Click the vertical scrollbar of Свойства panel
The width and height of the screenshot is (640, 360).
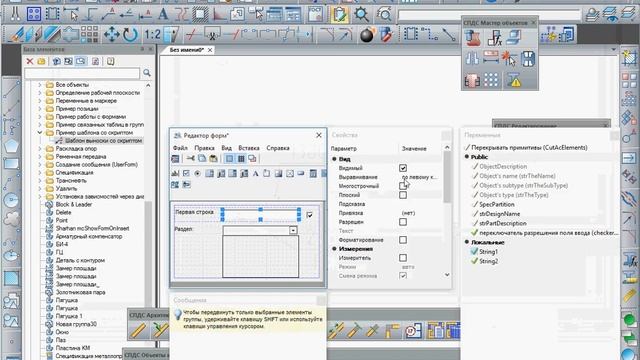click(x=447, y=178)
